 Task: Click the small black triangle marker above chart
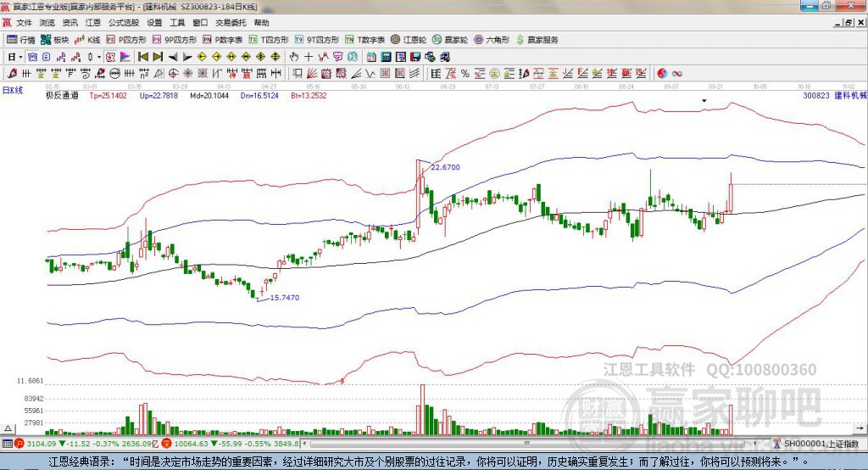click(x=704, y=101)
